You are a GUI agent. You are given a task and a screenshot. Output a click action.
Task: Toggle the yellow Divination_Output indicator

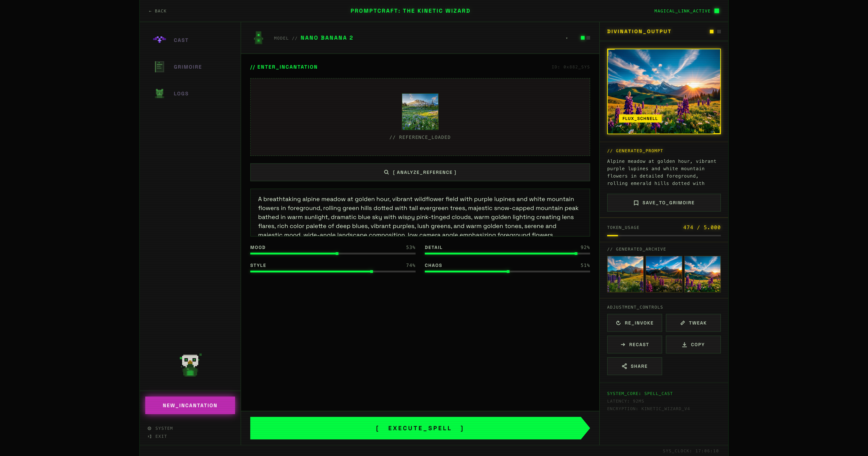coord(712,32)
